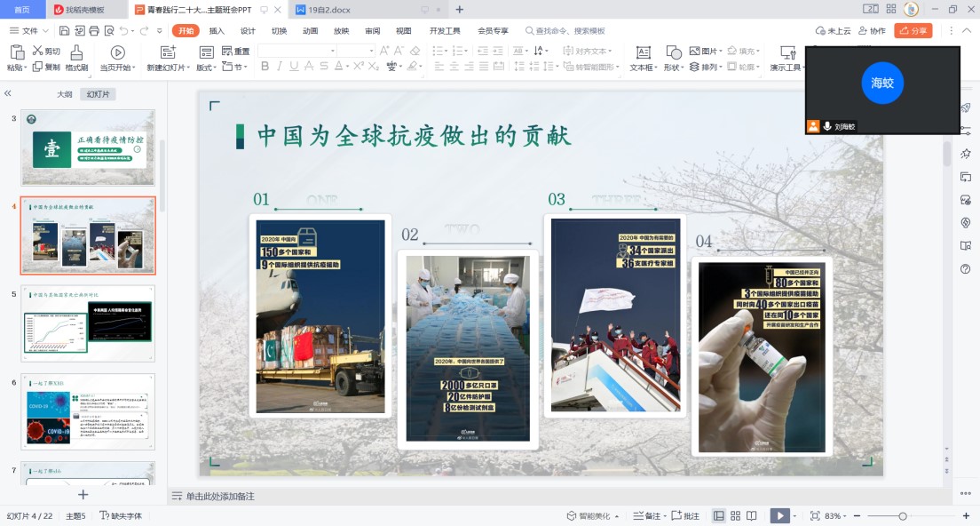Click the zoom slider handle in status bar
This screenshot has height=526, width=980.
pos(903,516)
